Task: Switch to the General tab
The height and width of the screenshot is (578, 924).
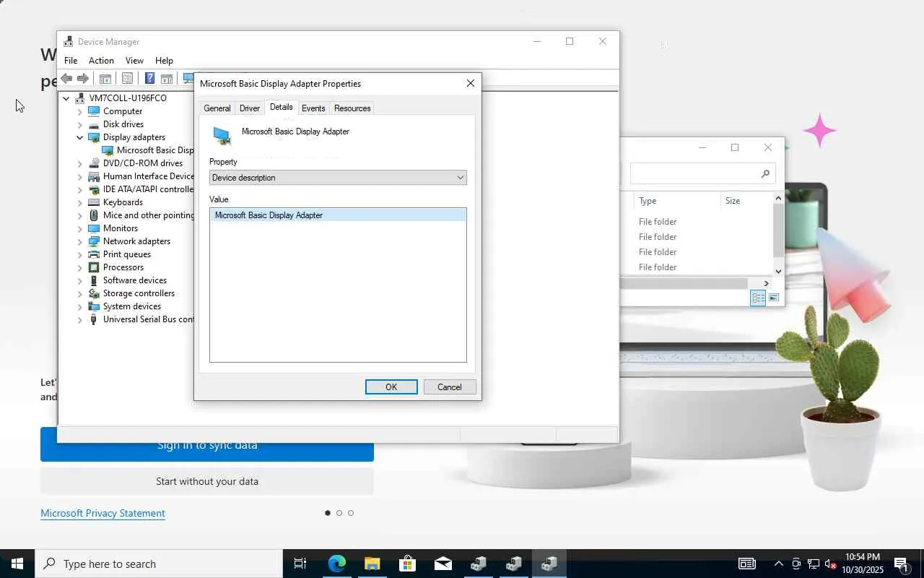Action: [217, 108]
